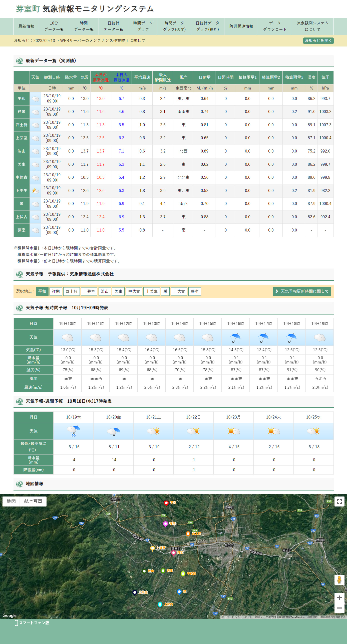347x644 pixels.
Task: Toggle fullscreen view of the map
Action: pyautogui.click(x=339, y=501)
